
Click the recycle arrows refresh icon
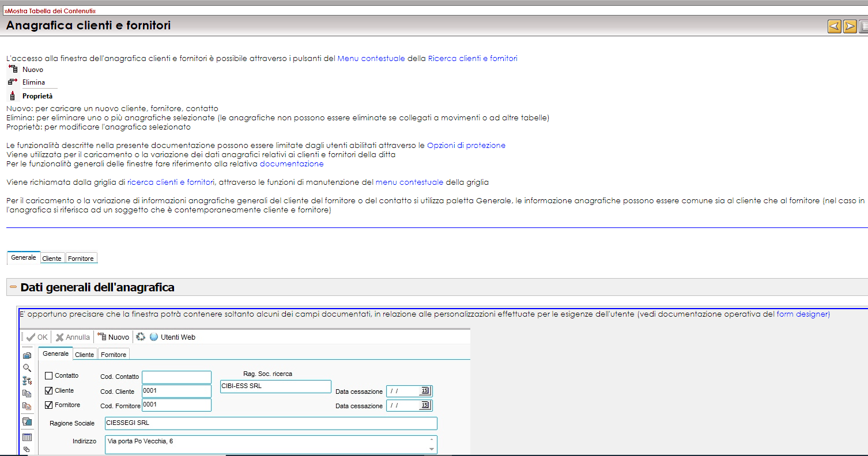[141, 337]
